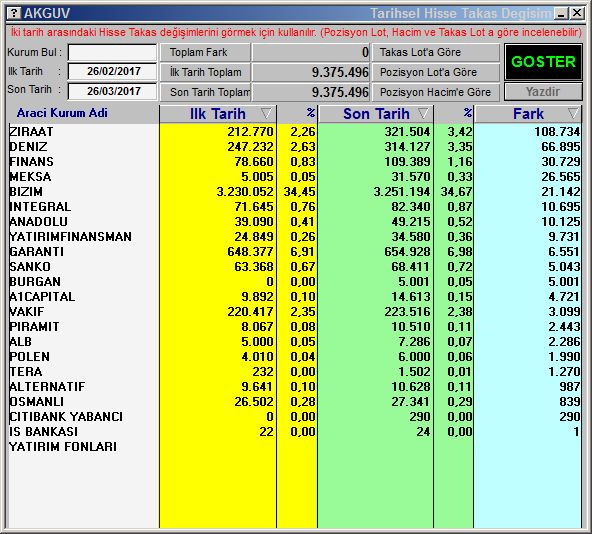Select Pozisyon Hacim'e Göre option

436,92
